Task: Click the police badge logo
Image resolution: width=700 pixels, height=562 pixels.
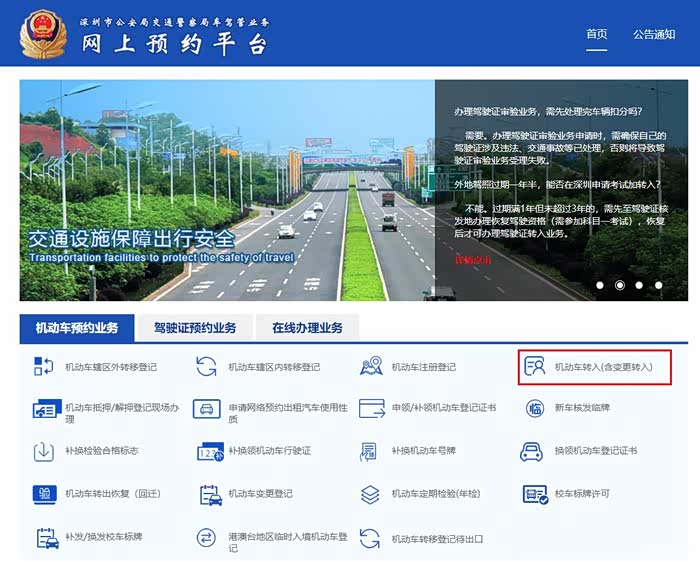Action: pos(43,35)
